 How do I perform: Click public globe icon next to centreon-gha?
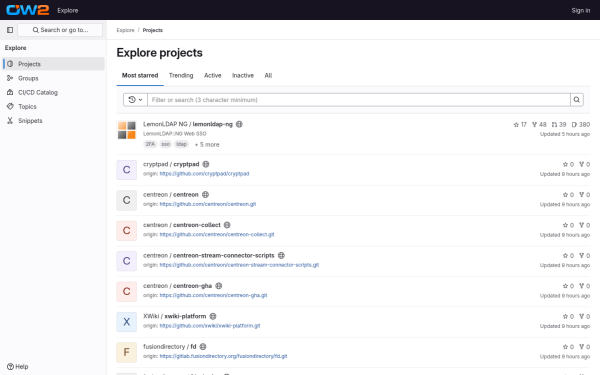218,286
